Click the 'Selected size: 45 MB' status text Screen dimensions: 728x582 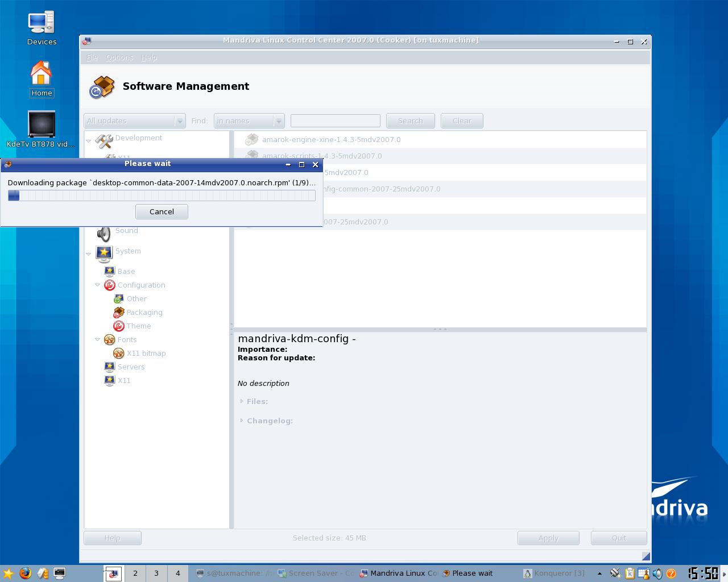point(329,538)
